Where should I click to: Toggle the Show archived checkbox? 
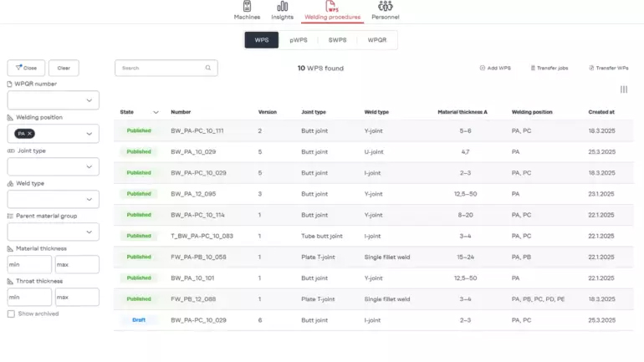11,314
